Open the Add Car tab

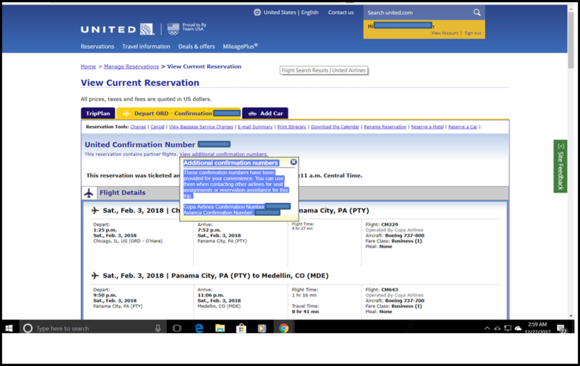tap(265, 113)
